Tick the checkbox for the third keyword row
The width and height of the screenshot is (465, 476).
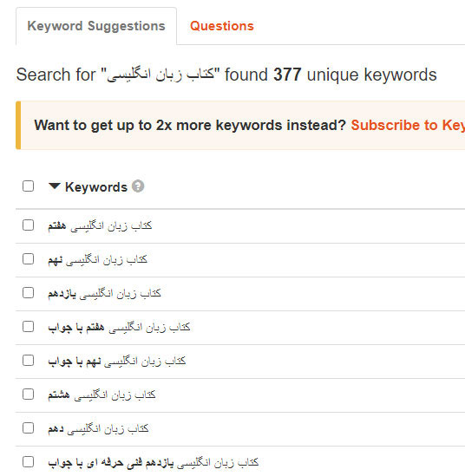pos(29,293)
